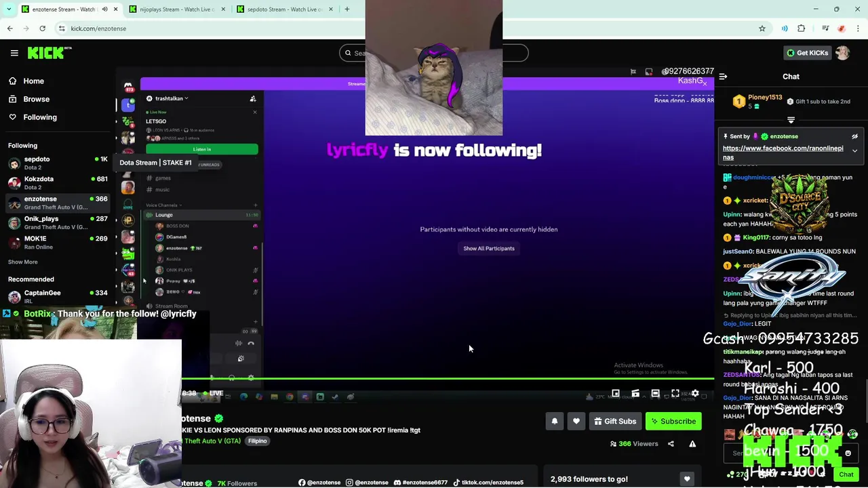Toggle theater mode in player
Viewport: 868px width, 488px height.
coord(655,393)
